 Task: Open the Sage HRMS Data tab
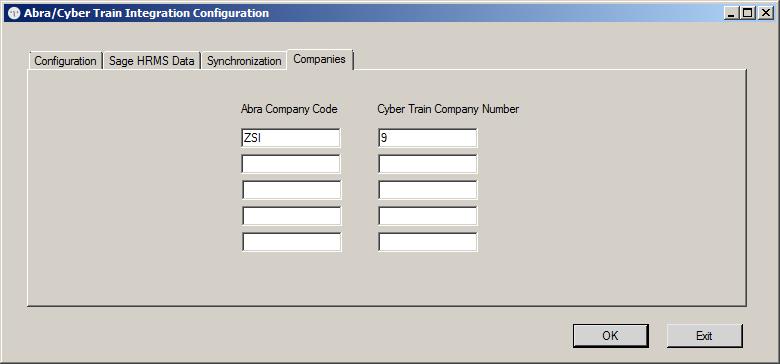(151, 61)
